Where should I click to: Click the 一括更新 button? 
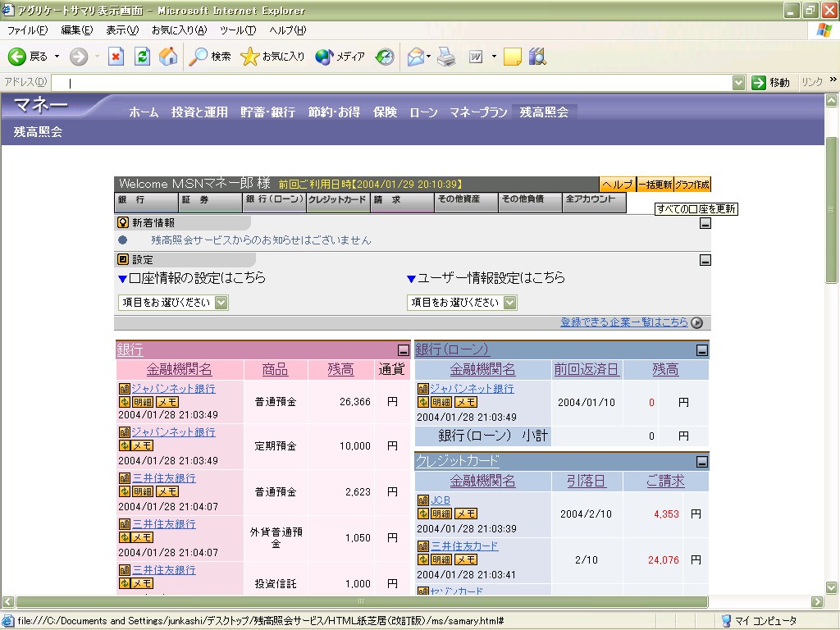click(655, 185)
